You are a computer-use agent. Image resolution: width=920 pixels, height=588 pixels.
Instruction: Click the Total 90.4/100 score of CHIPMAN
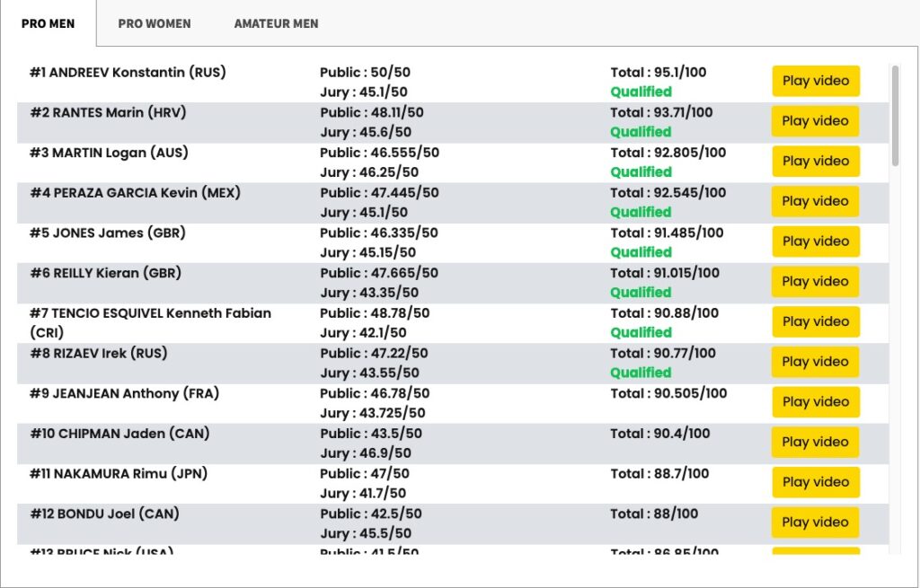point(660,434)
